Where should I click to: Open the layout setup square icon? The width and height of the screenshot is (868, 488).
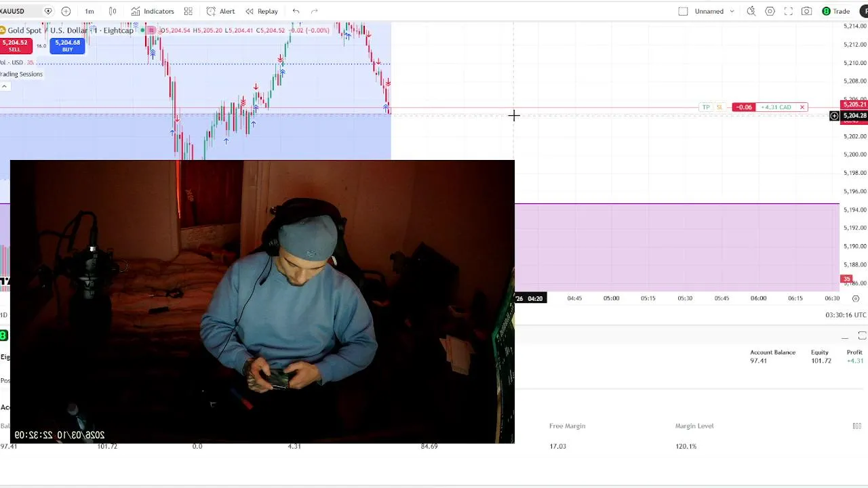tap(683, 11)
